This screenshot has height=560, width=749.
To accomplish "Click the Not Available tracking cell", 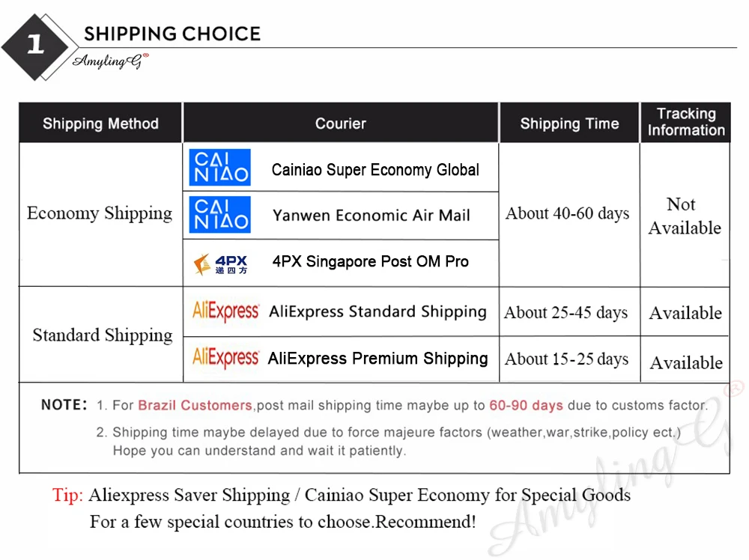I will (x=685, y=216).
